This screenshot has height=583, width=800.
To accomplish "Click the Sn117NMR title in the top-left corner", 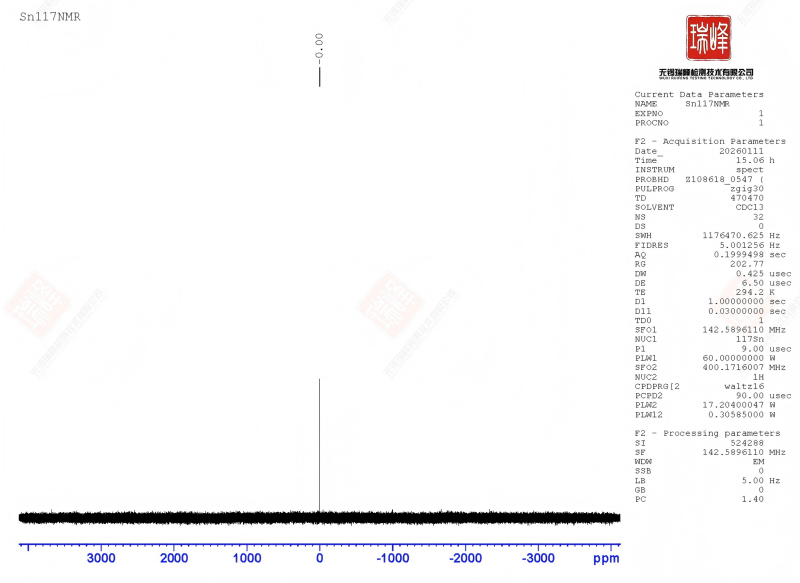I will pos(47,18).
